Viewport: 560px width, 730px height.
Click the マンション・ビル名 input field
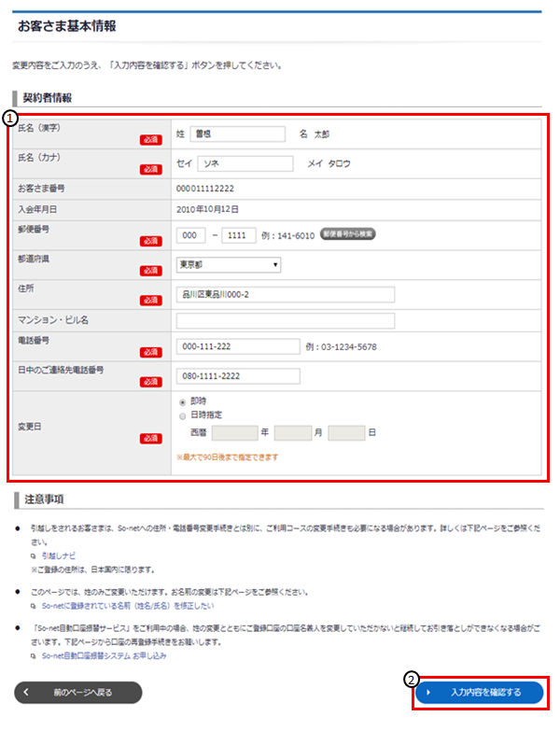point(285,321)
